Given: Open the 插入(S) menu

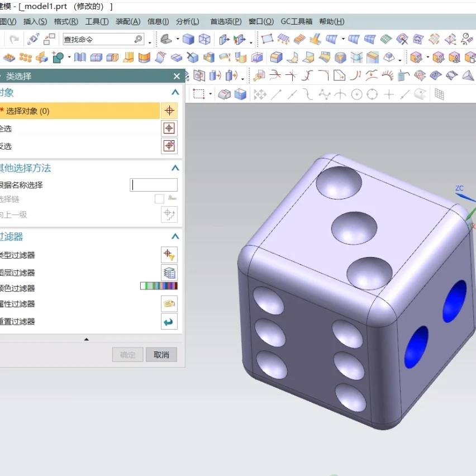Looking at the screenshot, I should [35, 22].
